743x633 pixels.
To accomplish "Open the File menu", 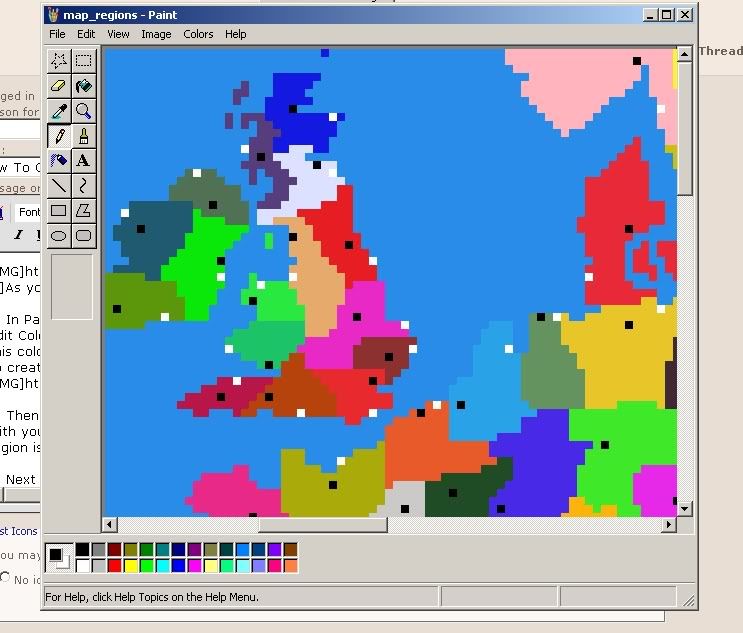I will click(57, 34).
